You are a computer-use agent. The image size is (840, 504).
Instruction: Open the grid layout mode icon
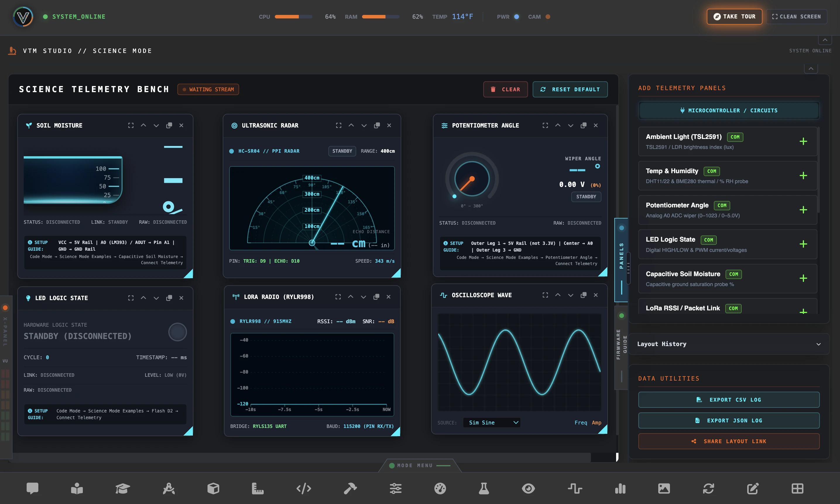pyautogui.click(x=798, y=488)
